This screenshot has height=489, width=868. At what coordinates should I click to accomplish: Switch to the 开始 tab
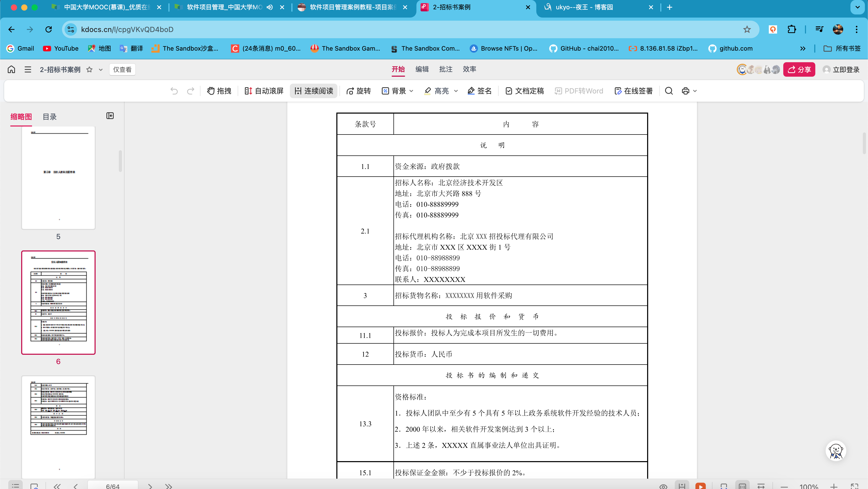(398, 69)
